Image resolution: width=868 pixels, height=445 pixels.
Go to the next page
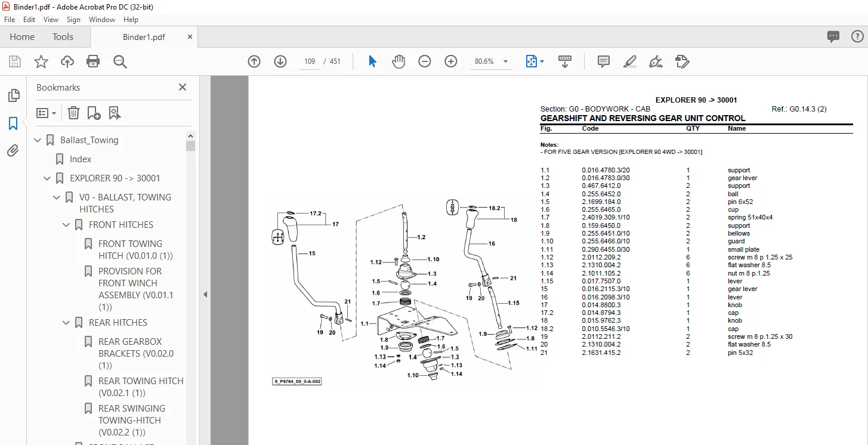(280, 61)
